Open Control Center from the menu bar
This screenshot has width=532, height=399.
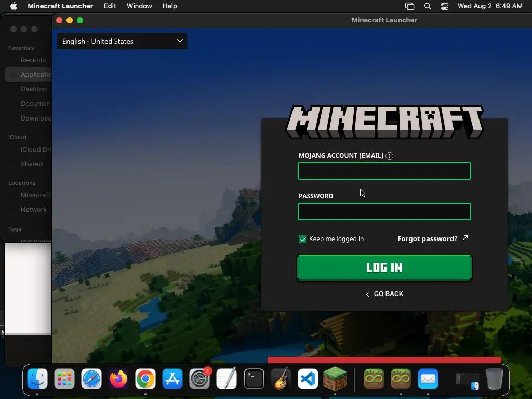445,6
